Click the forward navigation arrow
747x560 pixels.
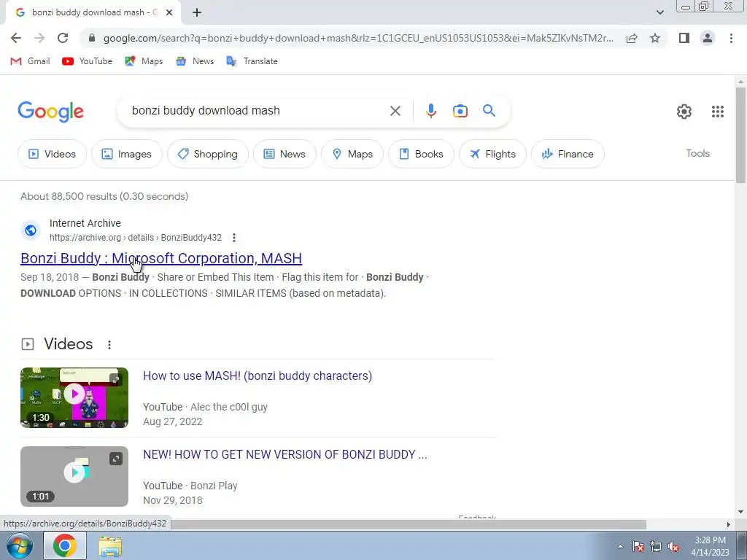point(39,38)
